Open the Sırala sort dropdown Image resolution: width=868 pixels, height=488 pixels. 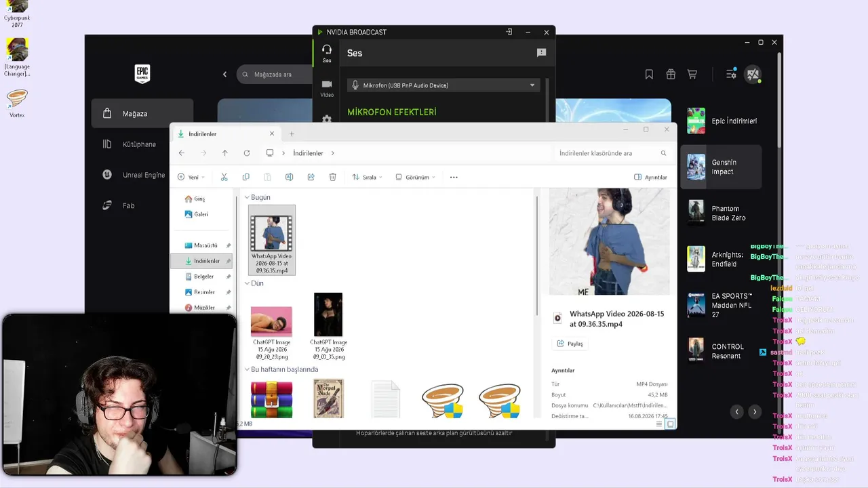click(367, 177)
